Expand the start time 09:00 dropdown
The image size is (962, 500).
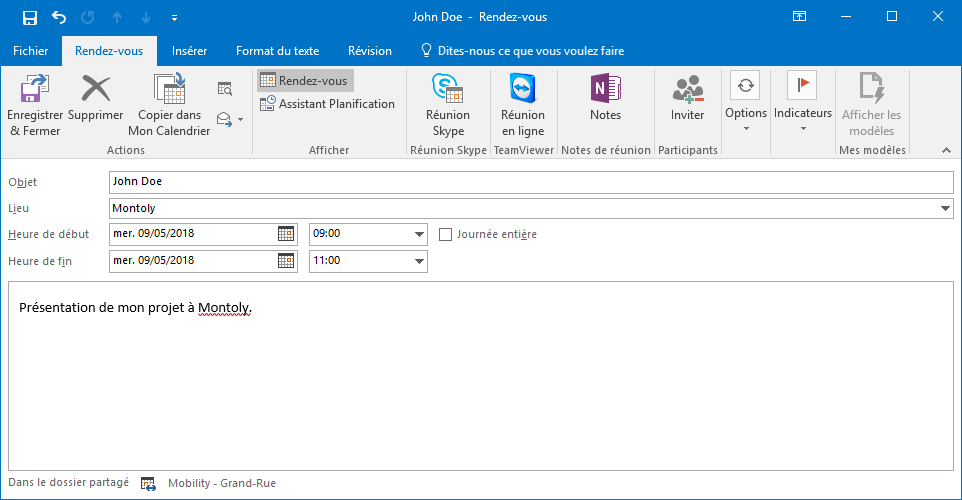coord(419,234)
